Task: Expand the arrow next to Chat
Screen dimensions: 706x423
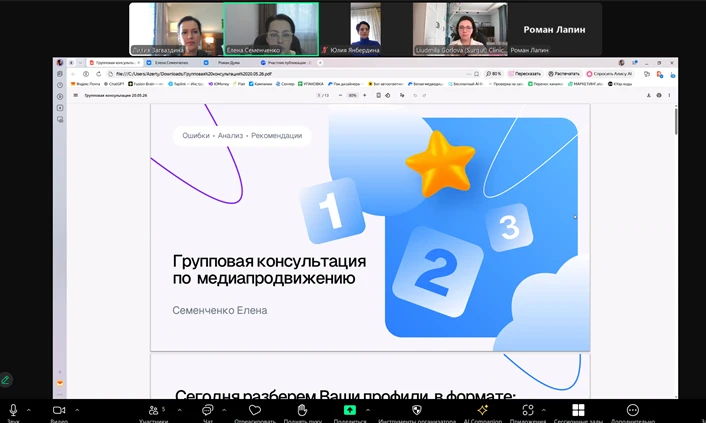Action: coord(224,410)
